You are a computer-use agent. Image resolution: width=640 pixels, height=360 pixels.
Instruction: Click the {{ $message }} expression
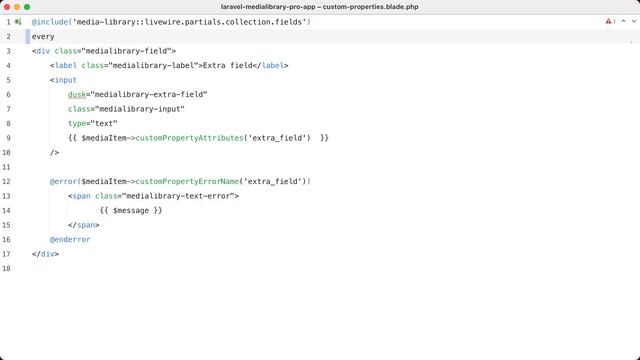(x=131, y=210)
